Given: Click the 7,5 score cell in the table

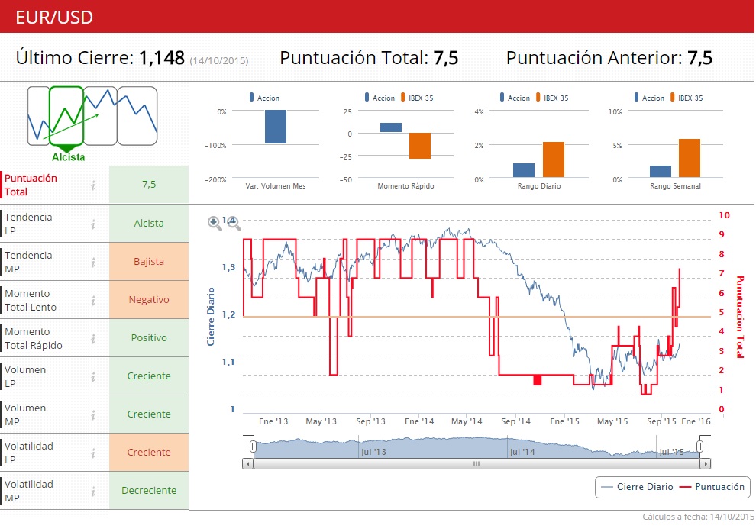Looking at the screenshot, I should tap(149, 185).
